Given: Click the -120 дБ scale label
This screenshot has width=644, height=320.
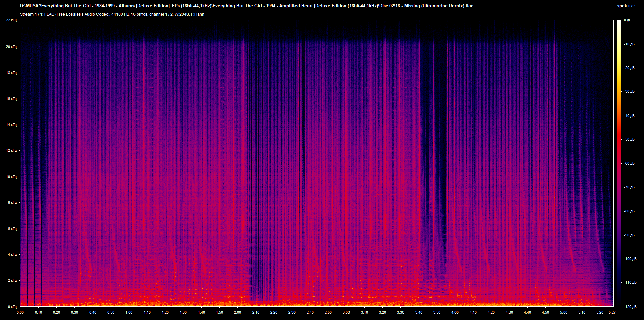Looking at the screenshot, I should pyautogui.click(x=630, y=307).
